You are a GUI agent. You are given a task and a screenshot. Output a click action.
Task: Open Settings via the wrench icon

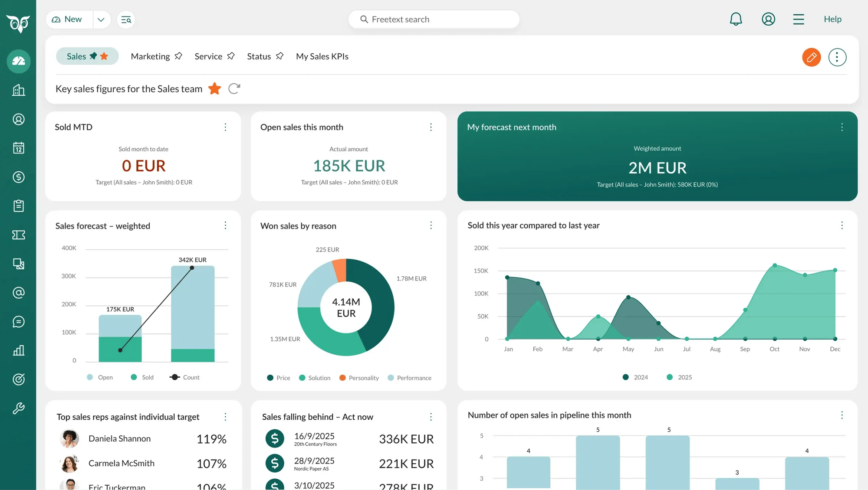point(18,408)
